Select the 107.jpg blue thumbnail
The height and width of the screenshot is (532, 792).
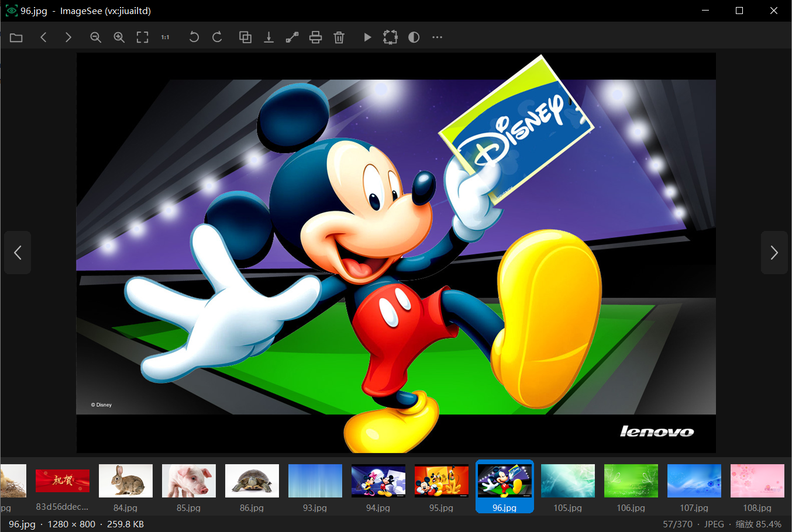694,486
